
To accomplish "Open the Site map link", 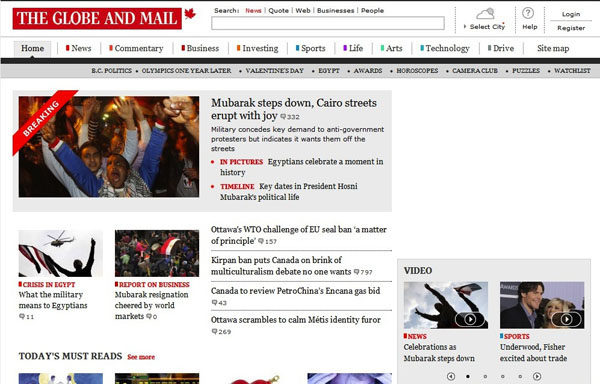I will [x=553, y=48].
